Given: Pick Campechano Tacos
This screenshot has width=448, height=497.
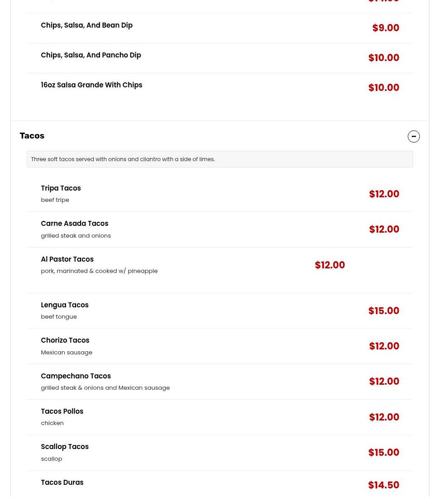Looking at the screenshot, I should coord(76,376).
